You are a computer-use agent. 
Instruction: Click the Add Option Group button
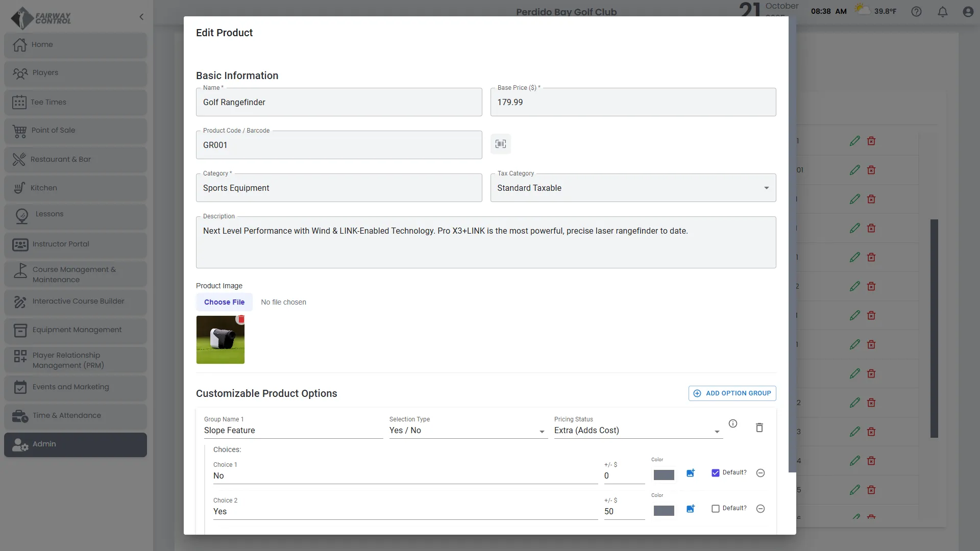click(732, 393)
